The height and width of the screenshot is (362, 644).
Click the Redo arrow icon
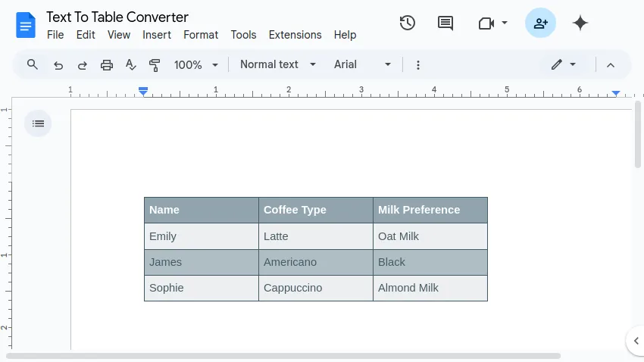point(82,65)
